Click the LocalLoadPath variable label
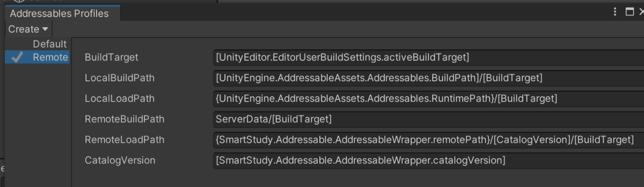The image size is (644, 187). (120, 98)
